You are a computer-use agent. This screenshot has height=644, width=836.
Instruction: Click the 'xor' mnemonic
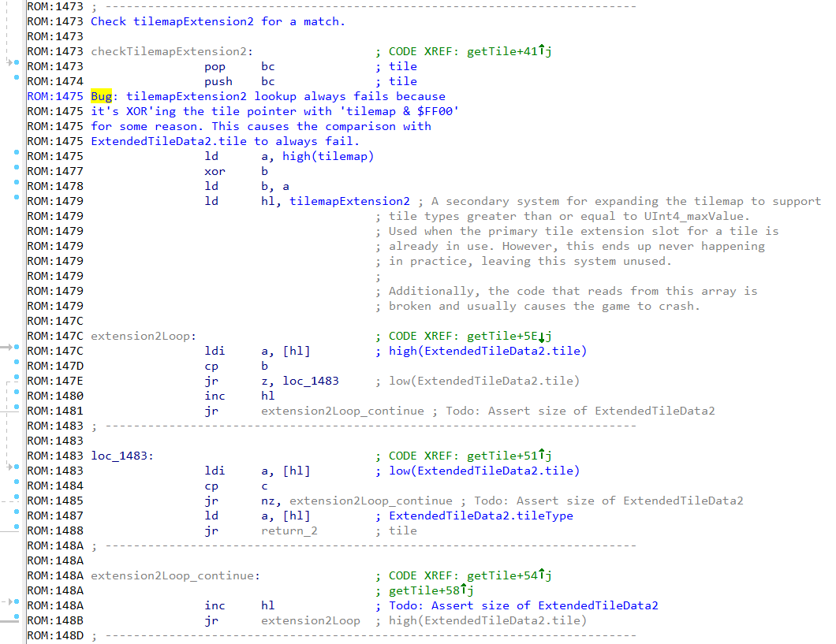click(215, 172)
